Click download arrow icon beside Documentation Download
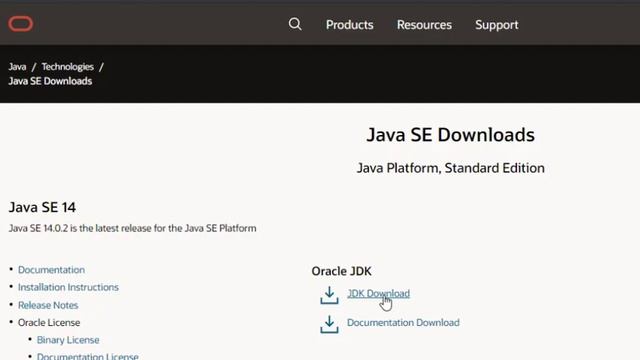Viewport: 640px width, 360px height. click(329, 324)
